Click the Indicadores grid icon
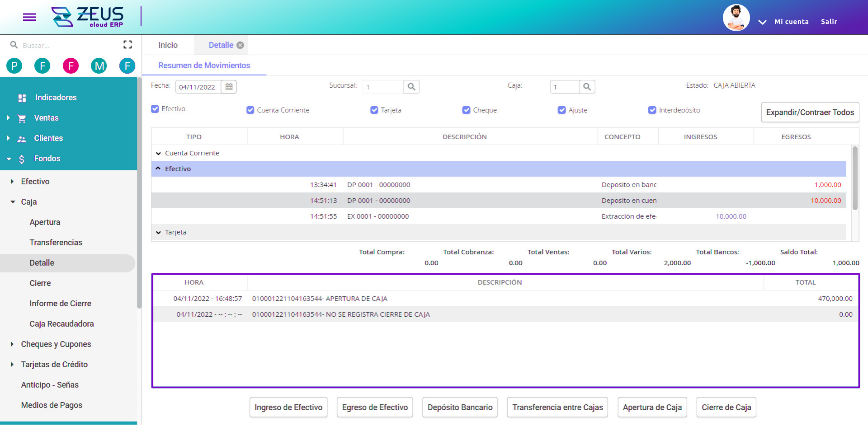The height and width of the screenshot is (426, 868). 21,97
